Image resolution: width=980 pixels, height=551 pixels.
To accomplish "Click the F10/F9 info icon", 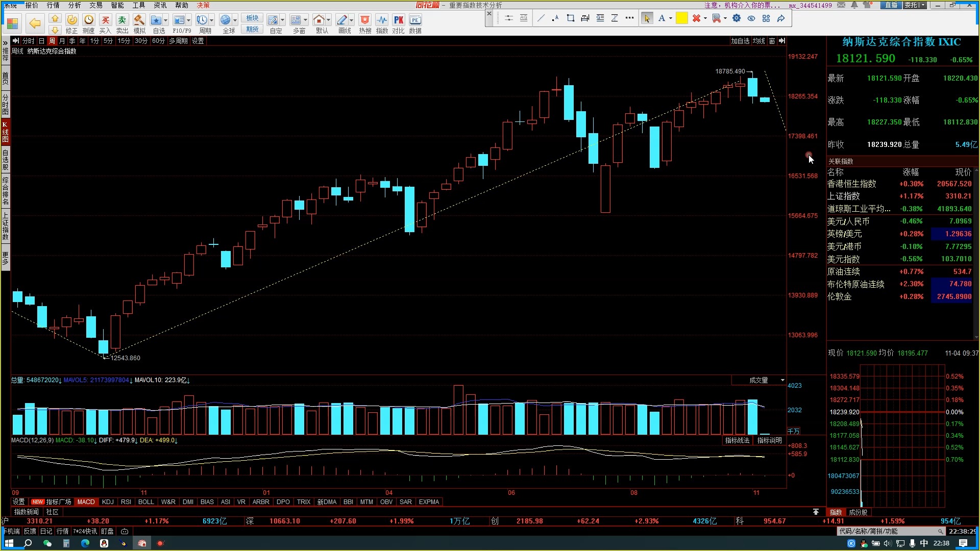I will tap(179, 20).
